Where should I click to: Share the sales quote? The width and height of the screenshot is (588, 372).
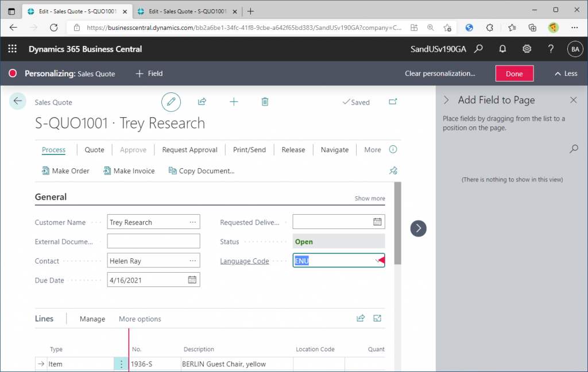coord(202,102)
